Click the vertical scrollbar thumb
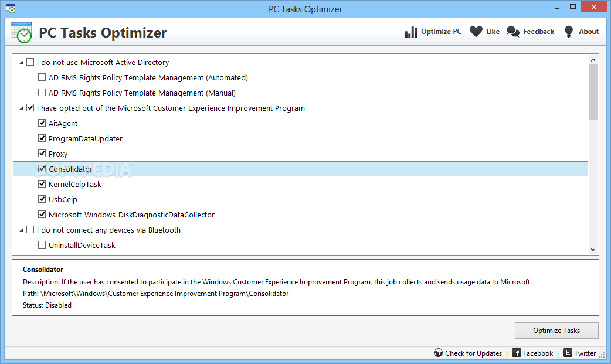This screenshot has width=611, height=364. click(593, 93)
